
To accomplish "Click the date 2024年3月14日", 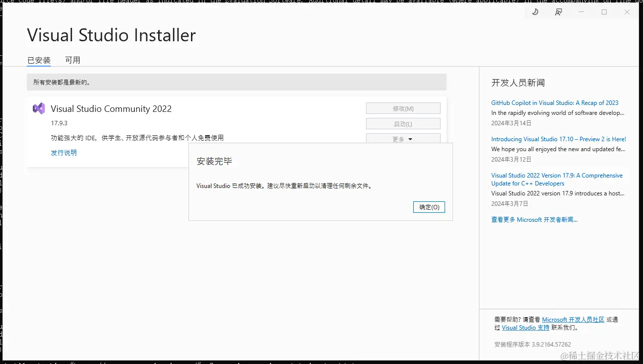I will [511, 123].
